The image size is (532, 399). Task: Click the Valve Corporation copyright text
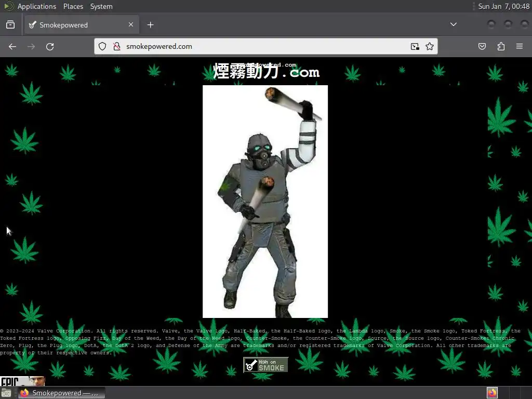pyautogui.click(x=260, y=342)
